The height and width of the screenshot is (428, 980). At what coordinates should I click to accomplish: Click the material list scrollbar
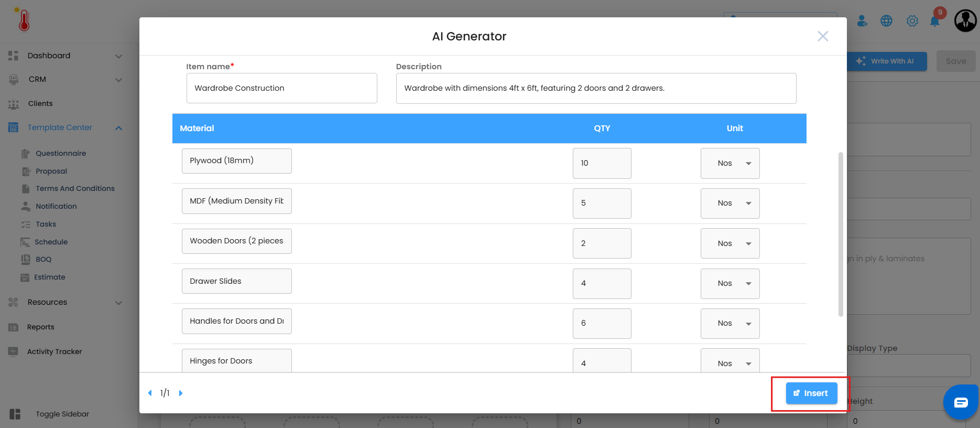coord(841,234)
